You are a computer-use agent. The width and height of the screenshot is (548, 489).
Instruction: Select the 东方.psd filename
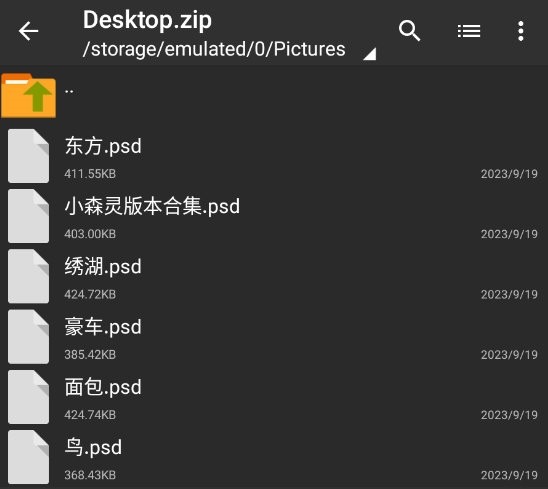(103, 146)
